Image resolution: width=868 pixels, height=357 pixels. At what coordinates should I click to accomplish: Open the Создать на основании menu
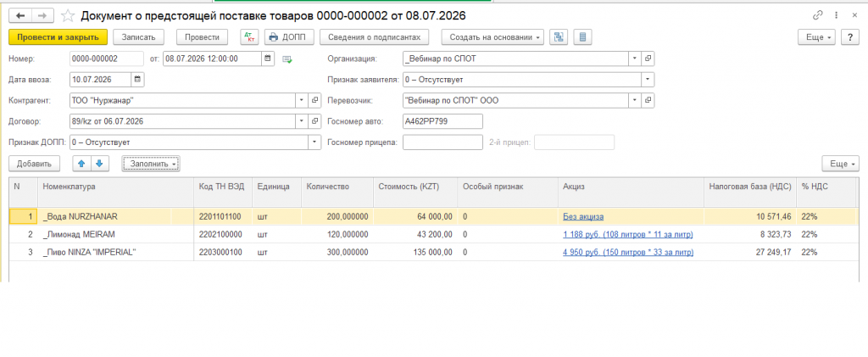(x=492, y=37)
